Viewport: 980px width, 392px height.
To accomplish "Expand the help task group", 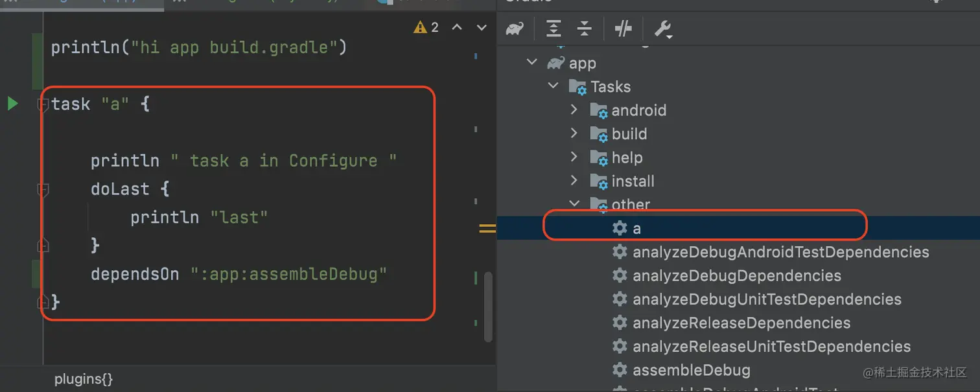I will click(574, 157).
